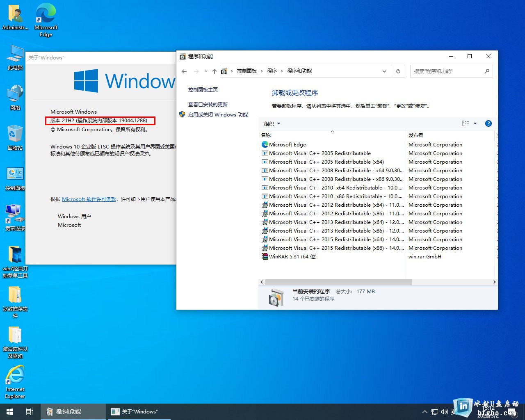This screenshot has width=525, height=420.
Task: Open the Recycle Bin (回收站) icon
Action: 15,138
